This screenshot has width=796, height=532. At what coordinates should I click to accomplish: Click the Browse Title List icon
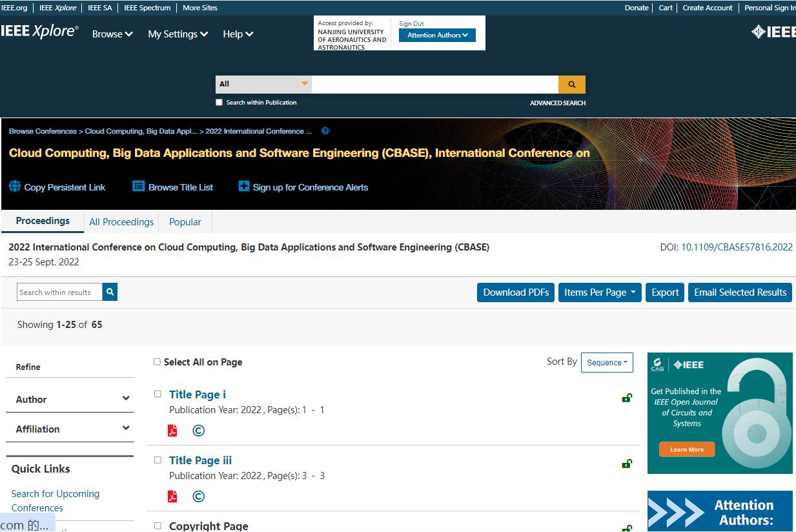139,187
